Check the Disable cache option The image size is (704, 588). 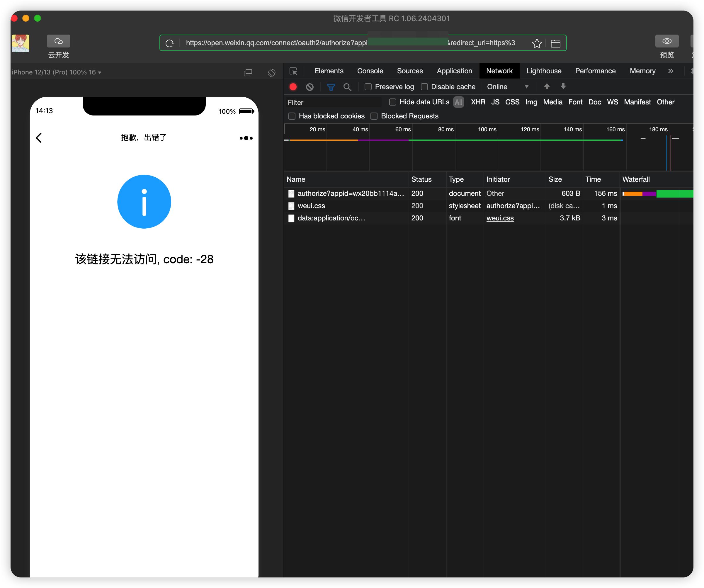pos(424,87)
